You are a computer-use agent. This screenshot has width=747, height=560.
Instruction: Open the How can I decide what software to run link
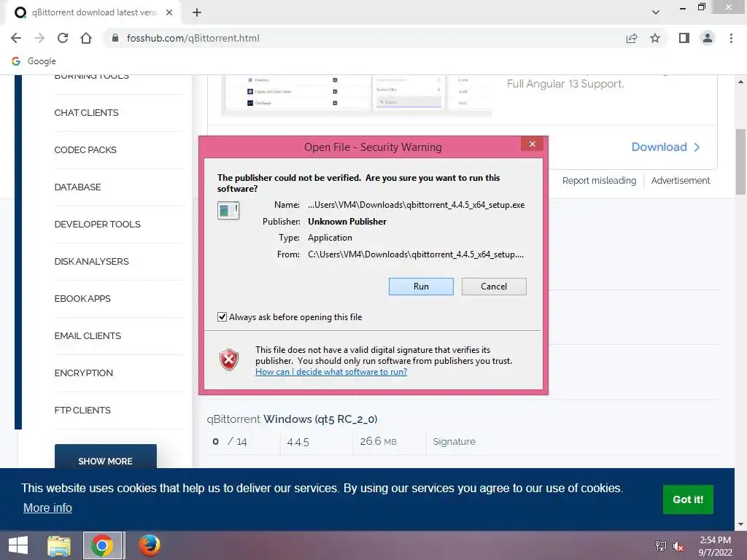[331, 371]
